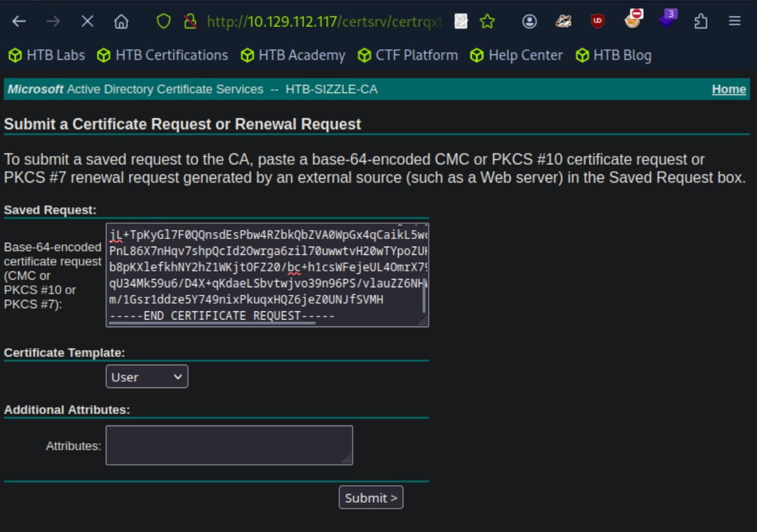Viewport: 757px width, 532px height.
Task: Go to the certificate services Home link
Action: point(728,89)
